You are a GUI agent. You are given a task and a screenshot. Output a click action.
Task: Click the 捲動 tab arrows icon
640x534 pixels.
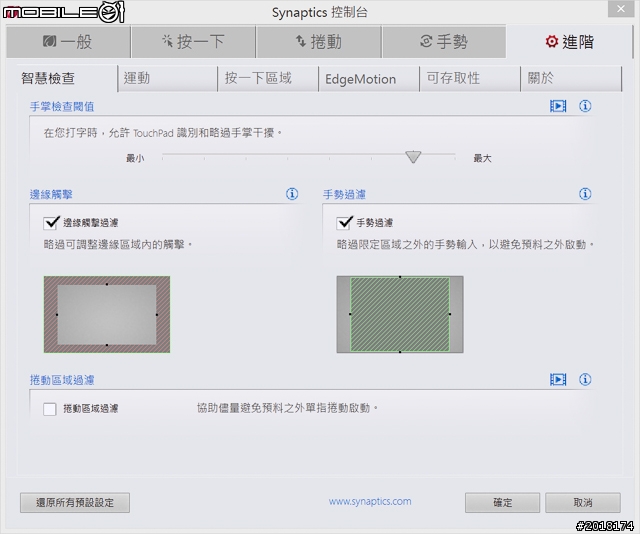coord(301,41)
